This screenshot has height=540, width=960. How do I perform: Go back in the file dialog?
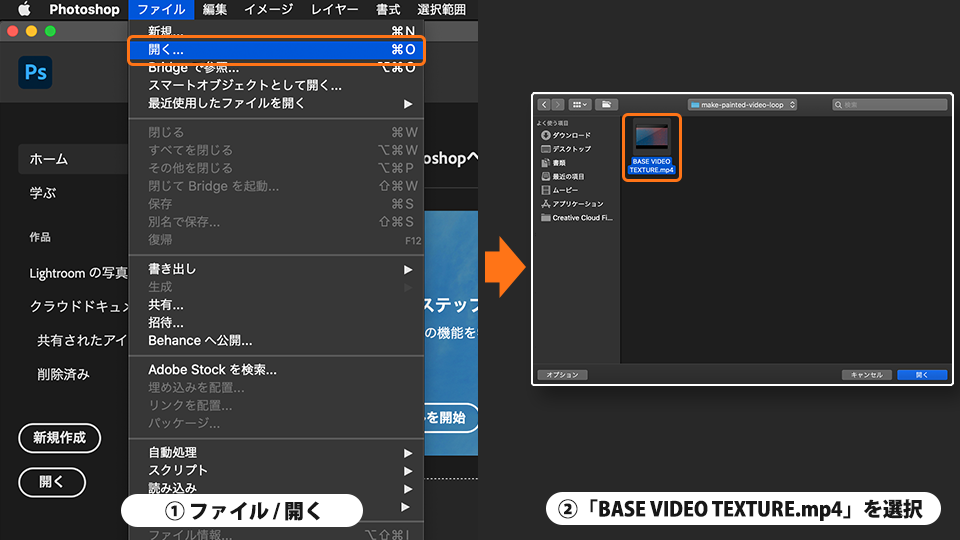[x=544, y=105]
